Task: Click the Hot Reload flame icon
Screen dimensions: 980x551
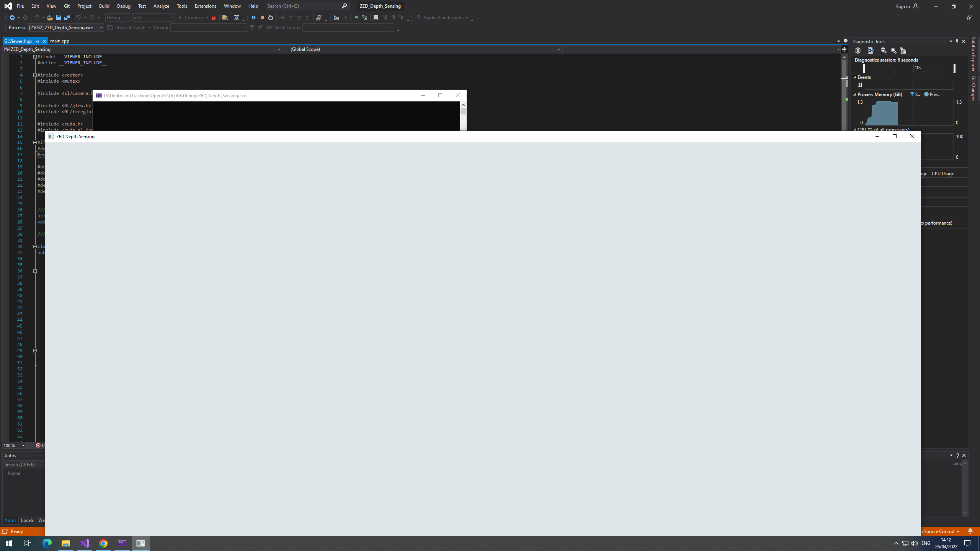Action: click(214, 18)
